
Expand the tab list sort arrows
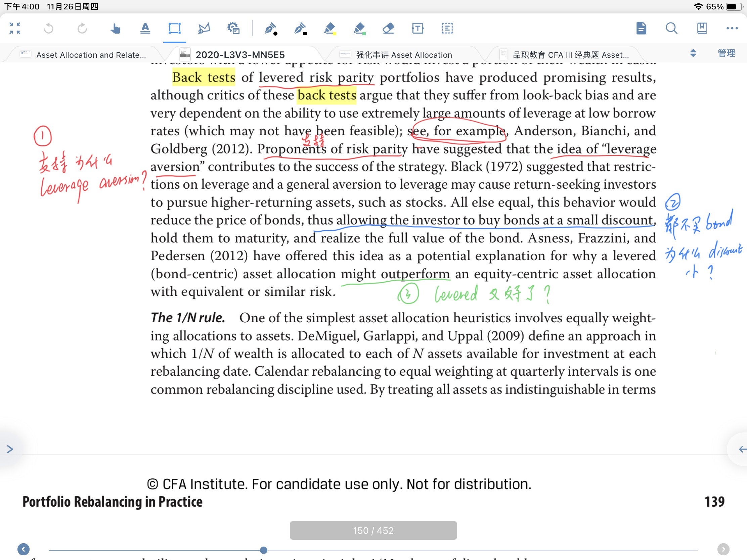click(693, 53)
